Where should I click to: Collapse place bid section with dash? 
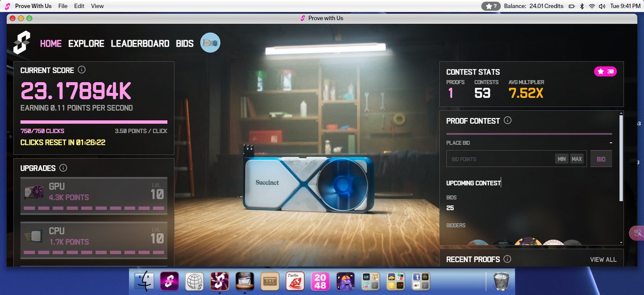pyautogui.click(x=611, y=143)
